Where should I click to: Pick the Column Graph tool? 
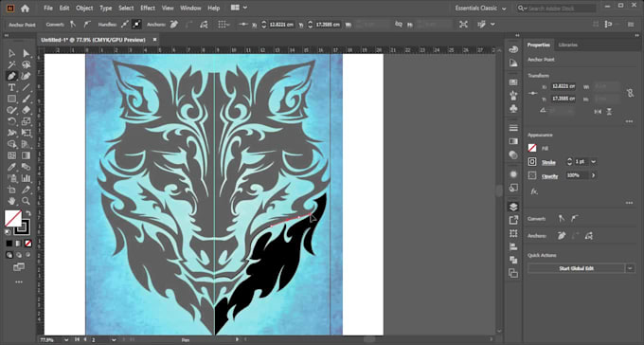point(27,178)
